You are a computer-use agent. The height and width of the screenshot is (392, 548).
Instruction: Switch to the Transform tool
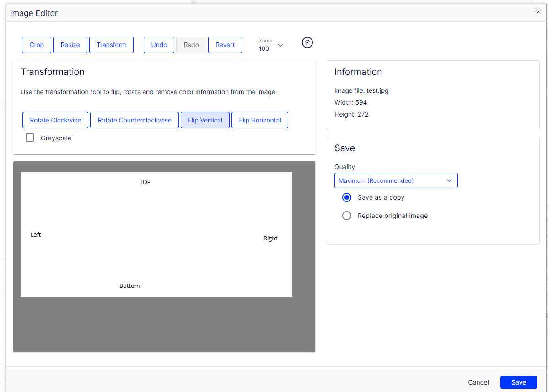click(x=111, y=45)
